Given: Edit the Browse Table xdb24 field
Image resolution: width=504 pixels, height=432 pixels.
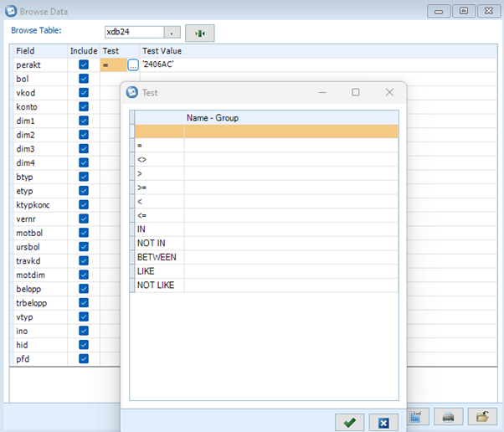Looking at the screenshot, I should (134, 32).
